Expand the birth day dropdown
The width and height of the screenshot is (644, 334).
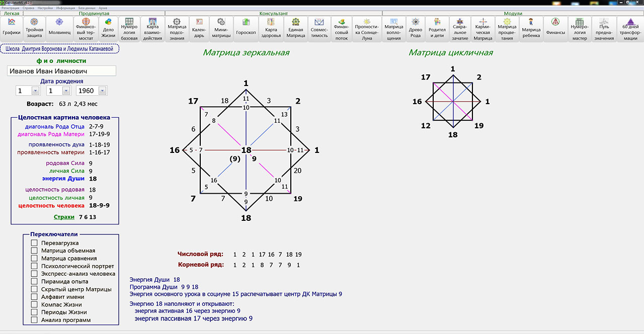point(35,91)
